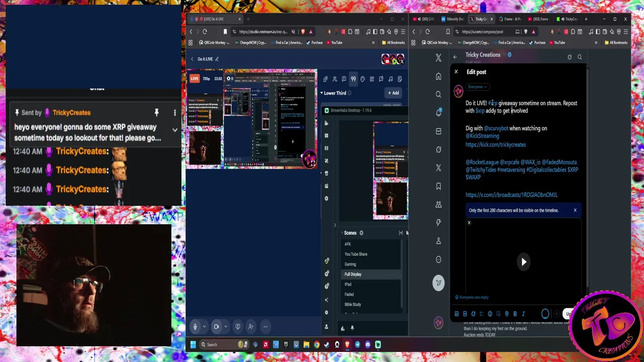Open the Everyone audience dropdown
Image resolution: width=644 pixels, height=362 pixels.
pos(477,86)
